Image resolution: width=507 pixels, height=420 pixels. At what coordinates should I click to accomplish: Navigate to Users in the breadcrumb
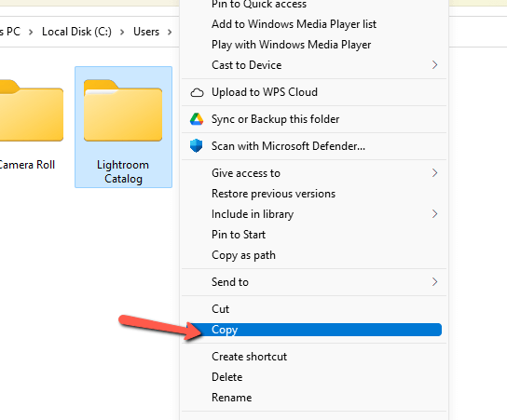click(x=146, y=32)
